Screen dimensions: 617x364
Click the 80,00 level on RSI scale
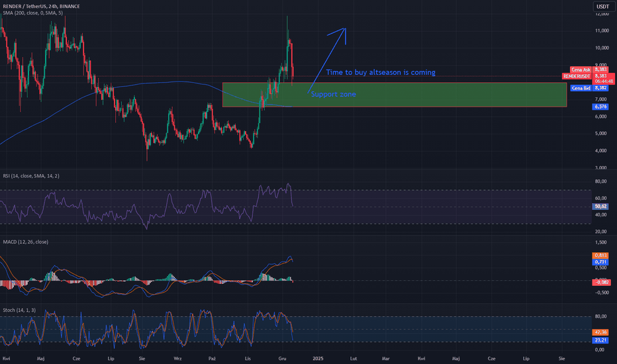(600, 181)
